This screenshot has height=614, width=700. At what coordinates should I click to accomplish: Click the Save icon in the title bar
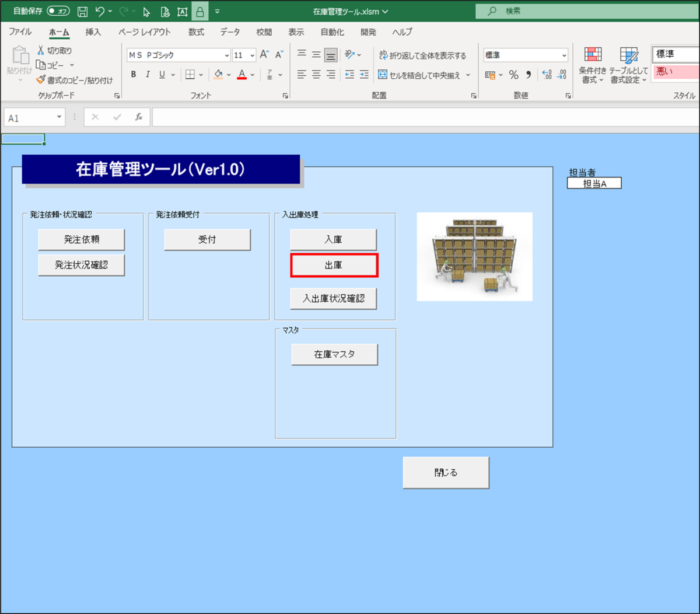click(x=82, y=11)
